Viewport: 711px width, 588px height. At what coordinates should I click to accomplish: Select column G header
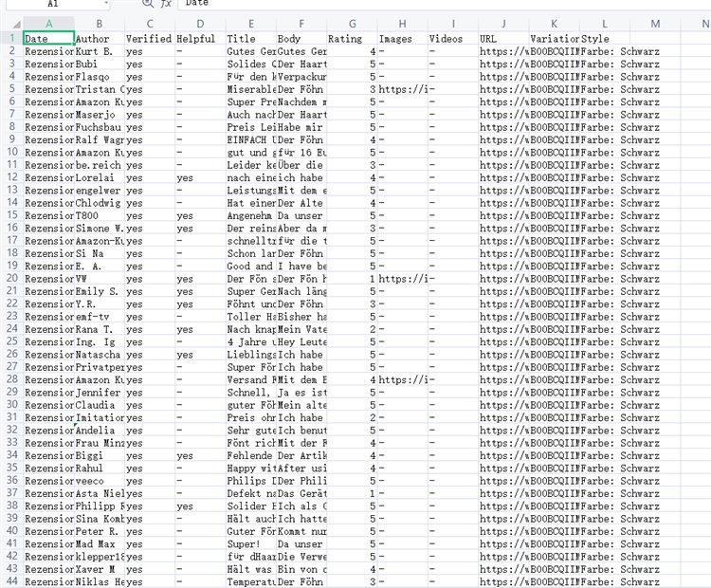tap(353, 23)
